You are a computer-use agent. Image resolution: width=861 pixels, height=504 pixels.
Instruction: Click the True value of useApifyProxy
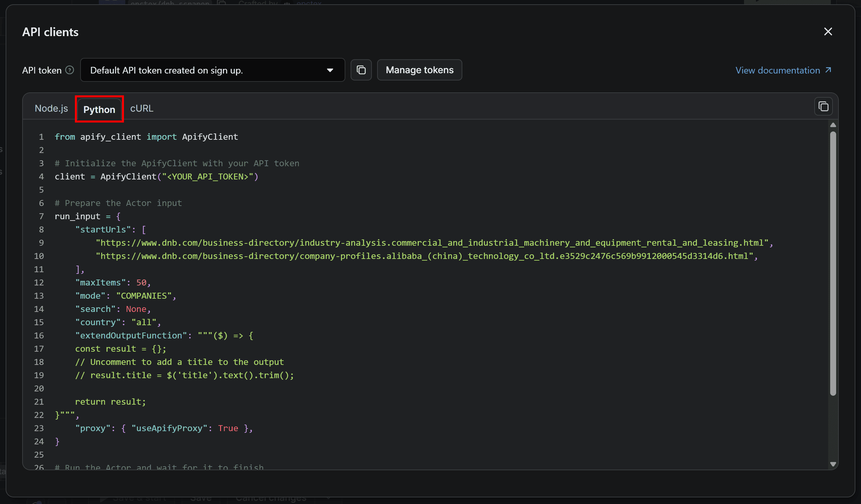point(228,428)
